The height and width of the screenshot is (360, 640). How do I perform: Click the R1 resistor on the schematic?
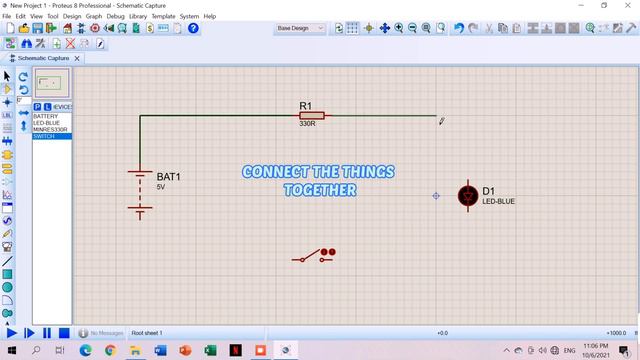tap(312, 116)
